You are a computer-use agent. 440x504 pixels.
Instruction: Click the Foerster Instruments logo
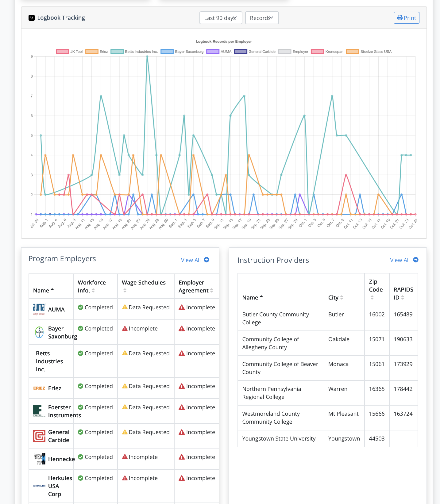(x=39, y=411)
